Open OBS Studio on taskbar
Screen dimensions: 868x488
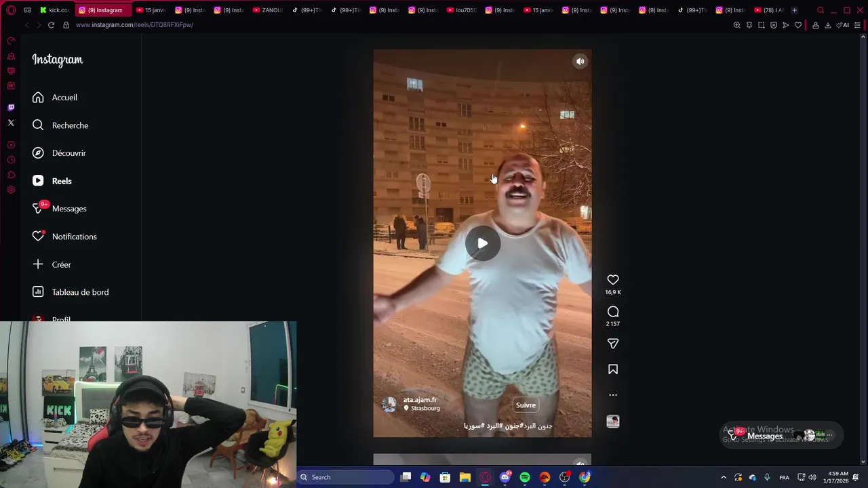(565, 477)
